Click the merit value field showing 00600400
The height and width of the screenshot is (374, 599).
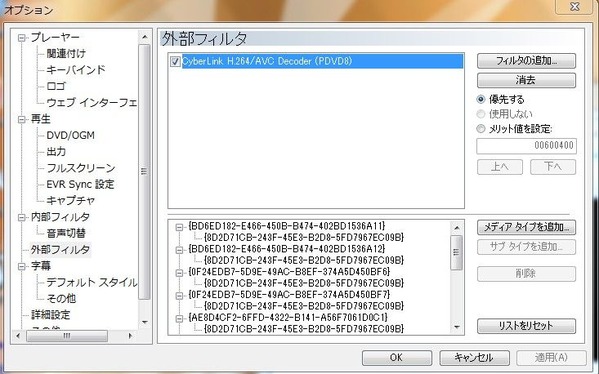point(526,146)
